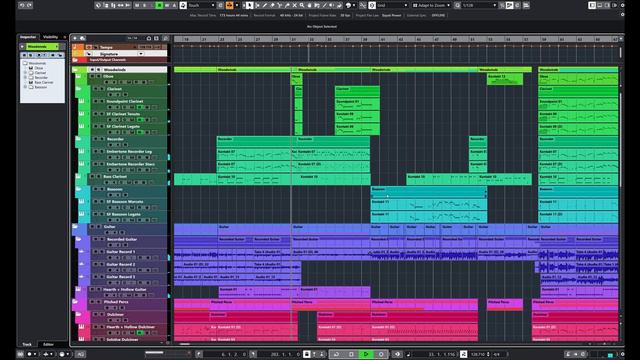Select the Color paint tool

tap(339, 5)
